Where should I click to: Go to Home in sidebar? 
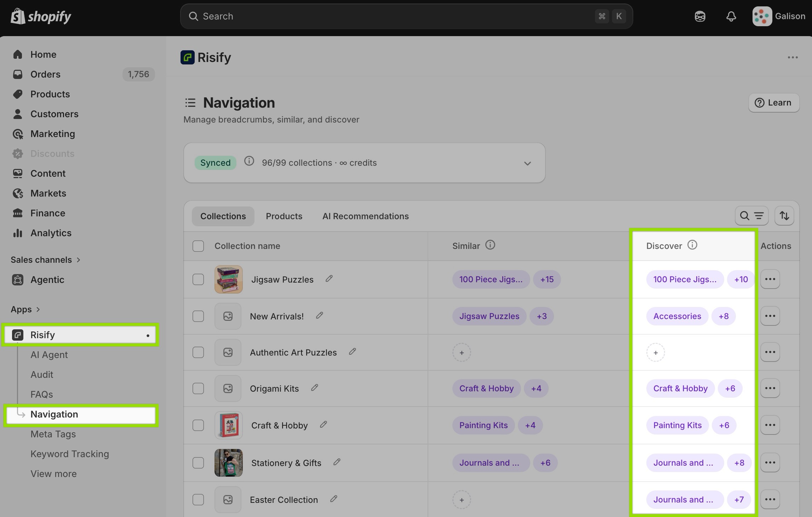click(43, 55)
